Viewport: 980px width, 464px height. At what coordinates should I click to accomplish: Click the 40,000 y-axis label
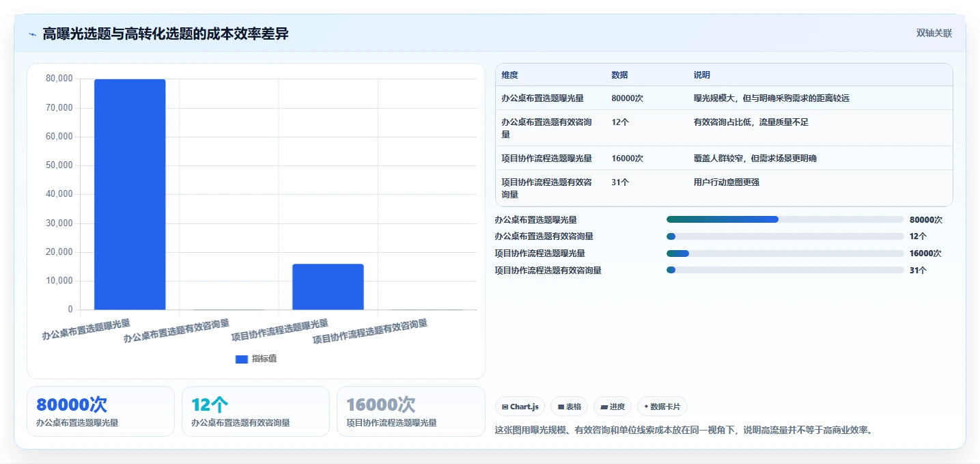pyautogui.click(x=59, y=194)
